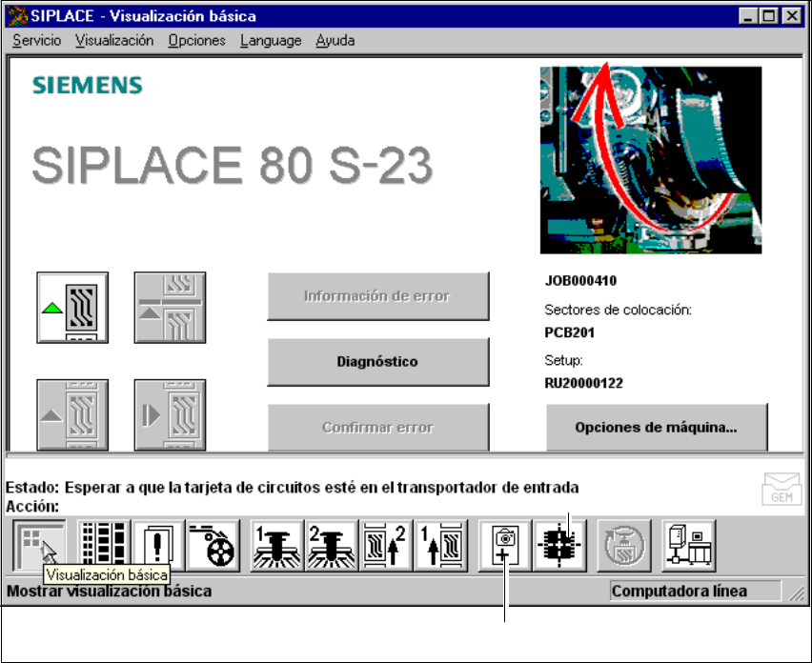Viewport: 812px width, 663px height.
Task: Select the Visualización básica toolbar icon
Action: coord(39,546)
